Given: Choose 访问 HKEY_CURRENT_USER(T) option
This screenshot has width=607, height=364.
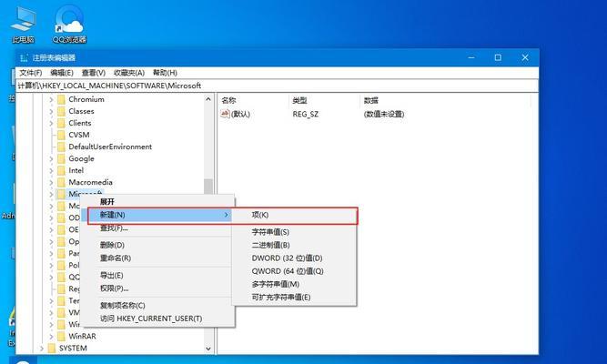Looking at the screenshot, I should [157, 318].
